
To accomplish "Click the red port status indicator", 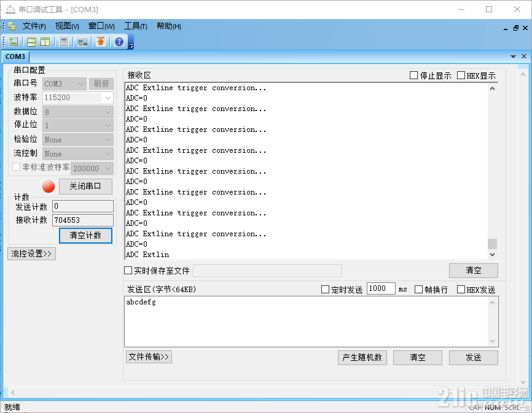I will tap(49, 187).
